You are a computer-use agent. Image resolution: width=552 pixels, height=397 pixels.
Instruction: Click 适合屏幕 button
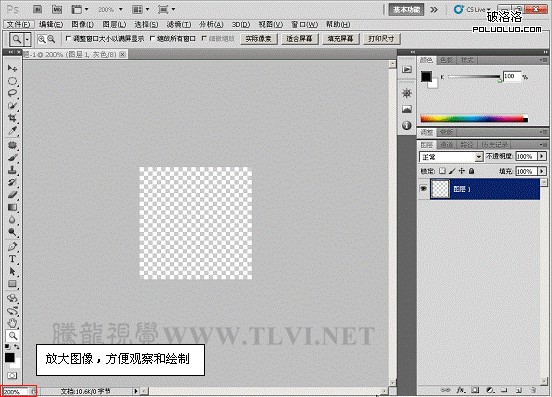coord(299,39)
